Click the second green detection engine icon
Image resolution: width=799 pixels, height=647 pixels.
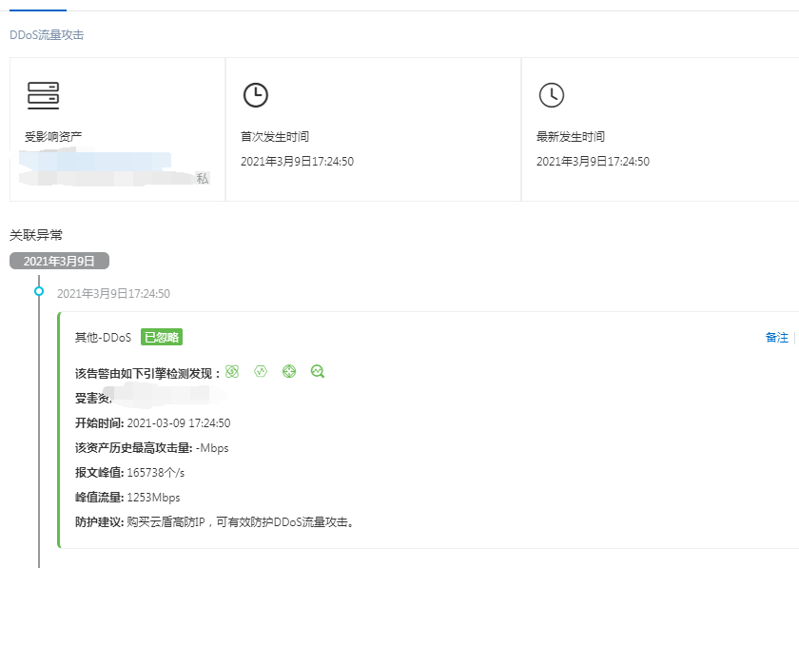click(x=261, y=372)
